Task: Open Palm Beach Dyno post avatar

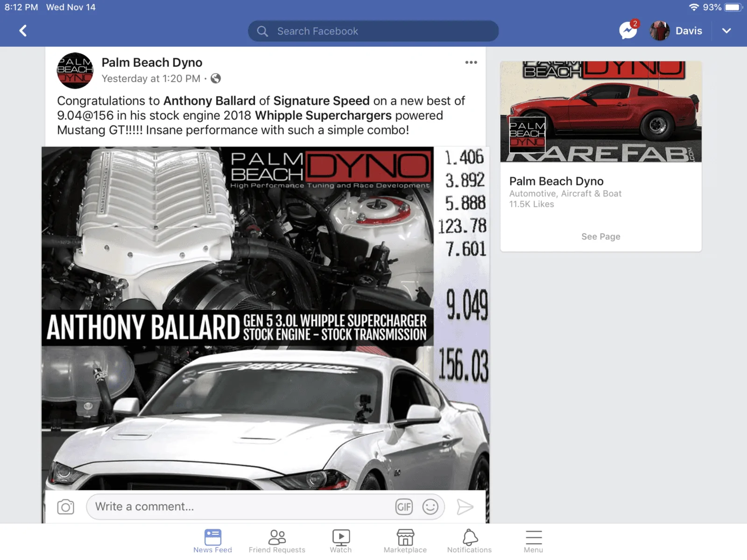Action: click(75, 70)
